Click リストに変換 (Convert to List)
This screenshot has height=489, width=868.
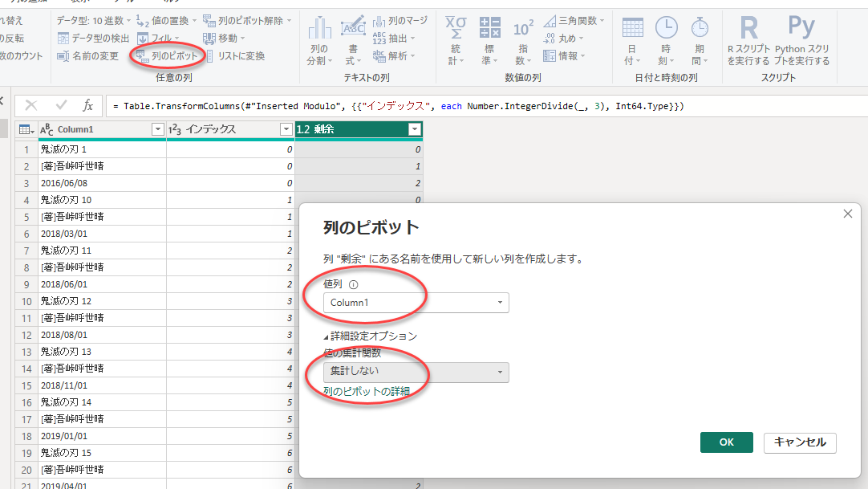(235, 56)
